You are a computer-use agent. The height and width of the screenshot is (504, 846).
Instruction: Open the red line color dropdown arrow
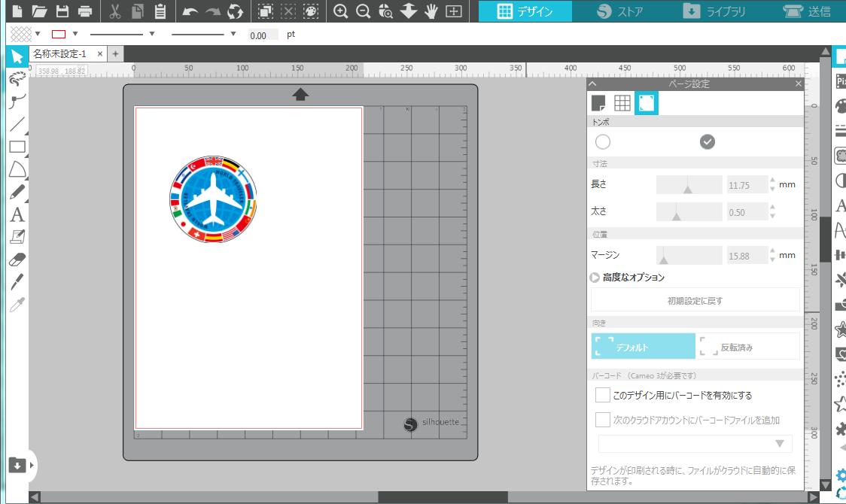click(75, 34)
